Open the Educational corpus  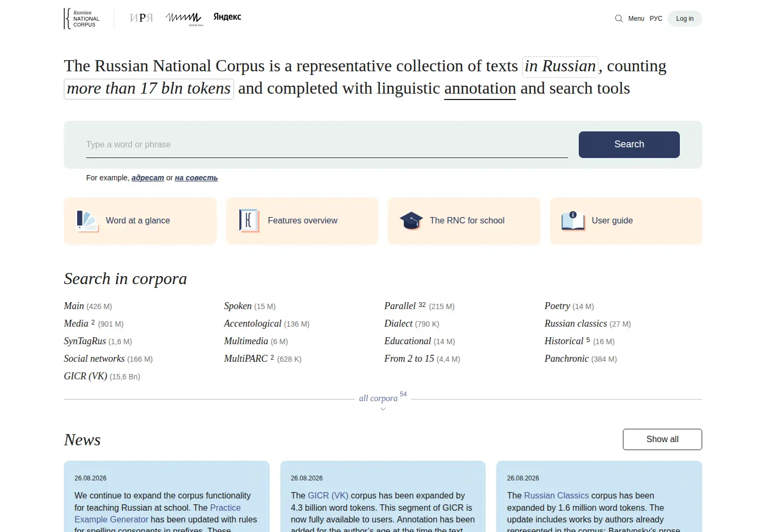pyautogui.click(x=408, y=341)
